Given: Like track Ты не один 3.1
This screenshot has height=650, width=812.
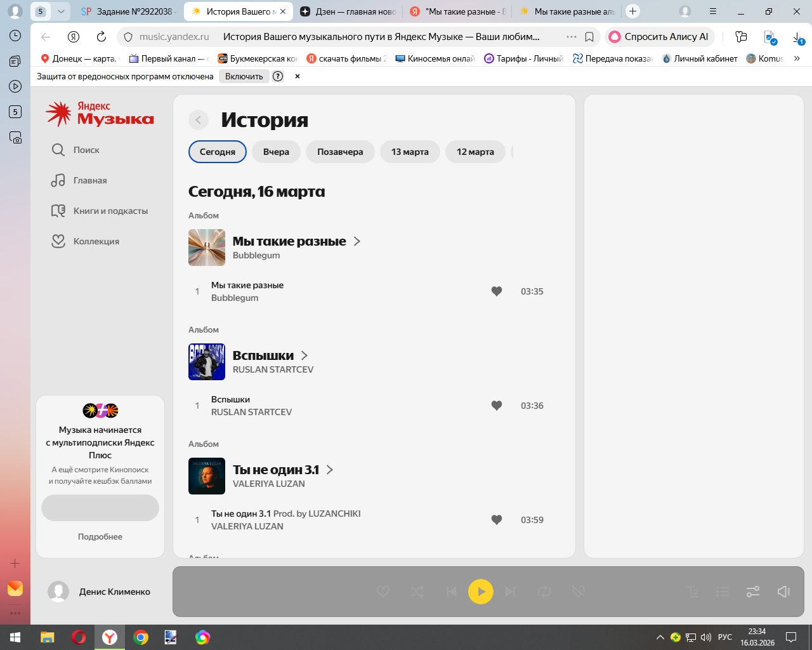Looking at the screenshot, I should 497,520.
